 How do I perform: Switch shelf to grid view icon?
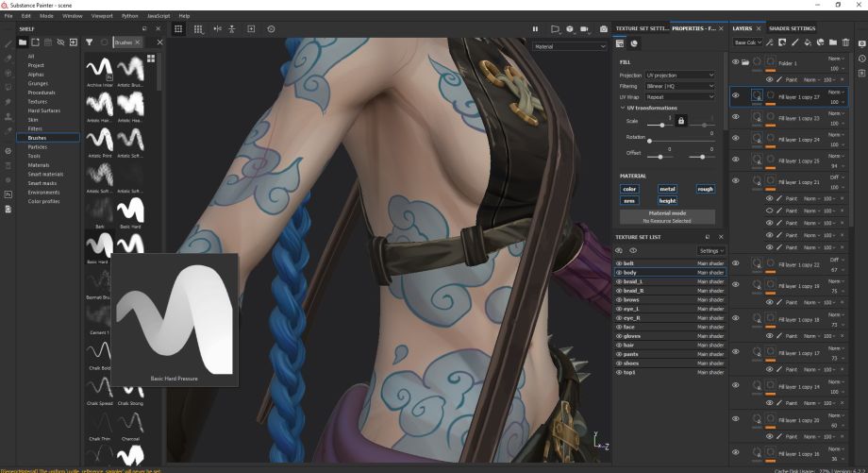click(151, 59)
